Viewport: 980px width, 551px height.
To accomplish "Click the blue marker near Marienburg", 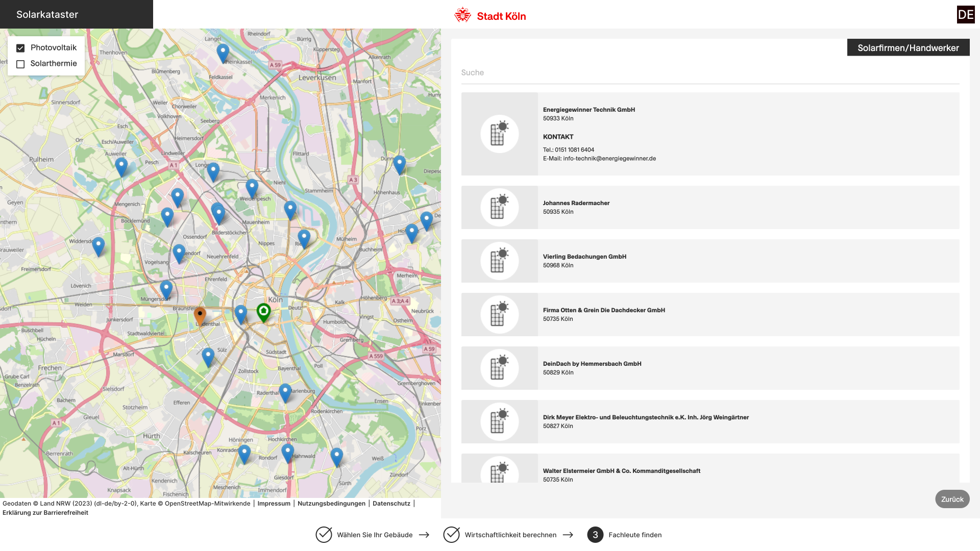I will tap(285, 393).
